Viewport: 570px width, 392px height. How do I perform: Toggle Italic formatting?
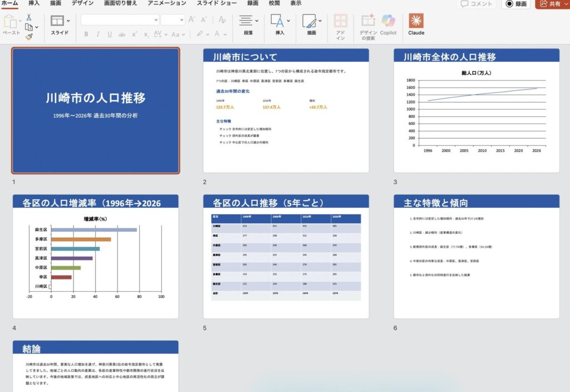[98, 35]
